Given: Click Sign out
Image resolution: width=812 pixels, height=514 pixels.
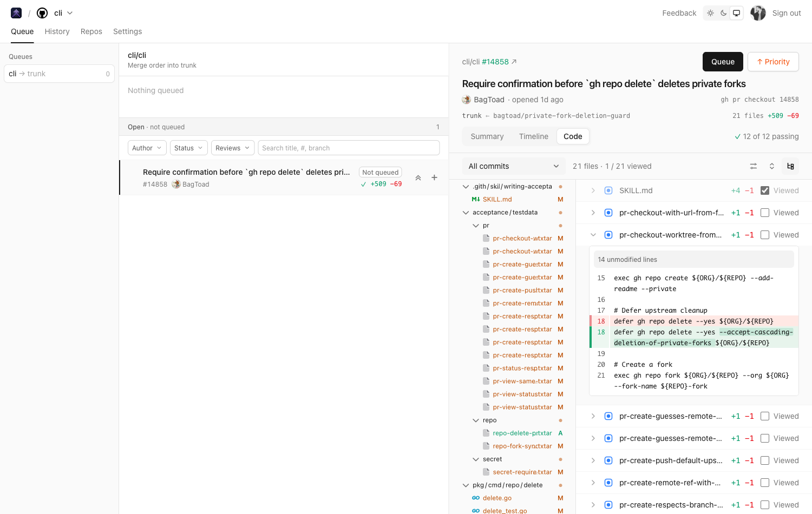Looking at the screenshot, I should (787, 13).
